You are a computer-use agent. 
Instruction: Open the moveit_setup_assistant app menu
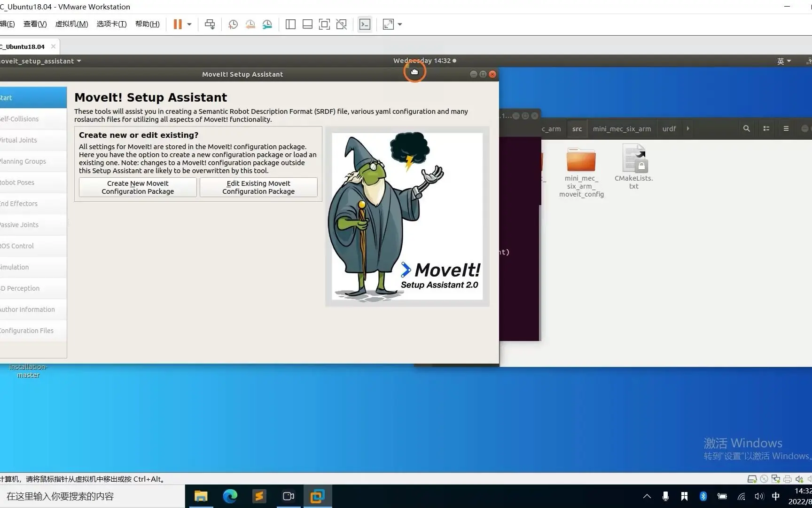pyautogui.click(x=40, y=61)
